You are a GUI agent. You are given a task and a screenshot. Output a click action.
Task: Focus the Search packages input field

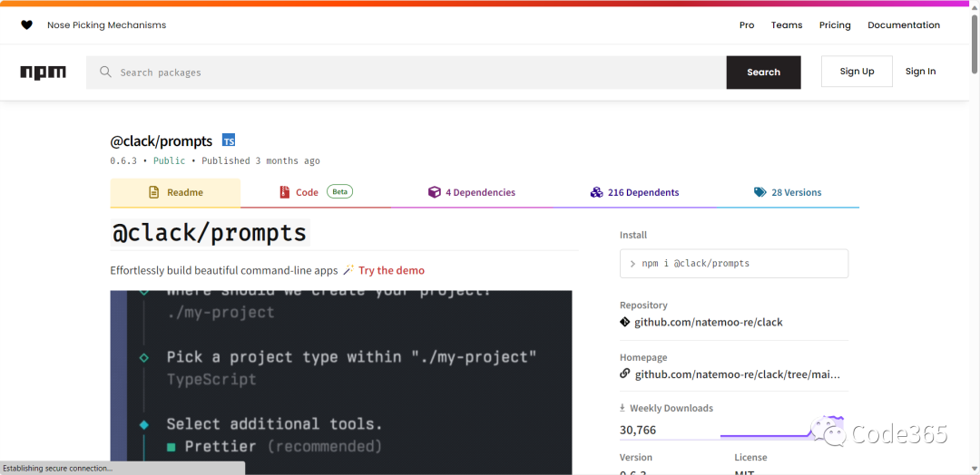(x=407, y=73)
